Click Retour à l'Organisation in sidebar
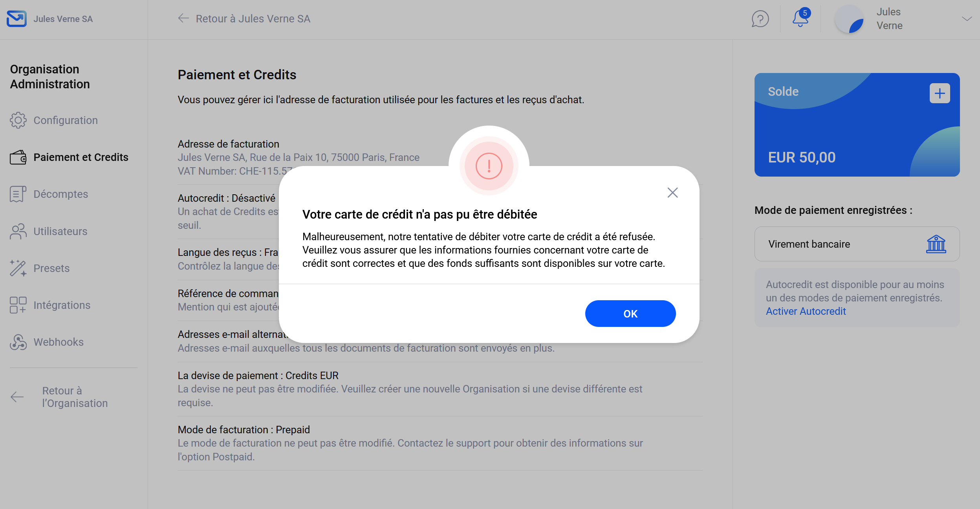 coord(74,397)
